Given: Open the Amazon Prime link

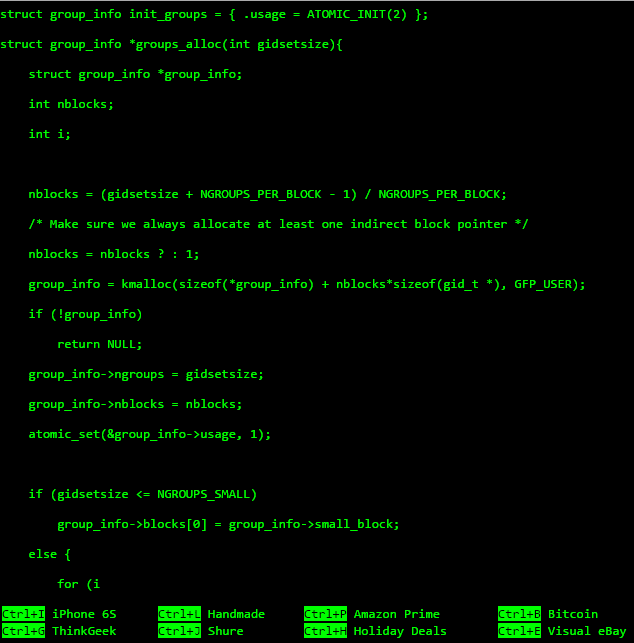Looking at the screenshot, I should pyautogui.click(x=396, y=614).
